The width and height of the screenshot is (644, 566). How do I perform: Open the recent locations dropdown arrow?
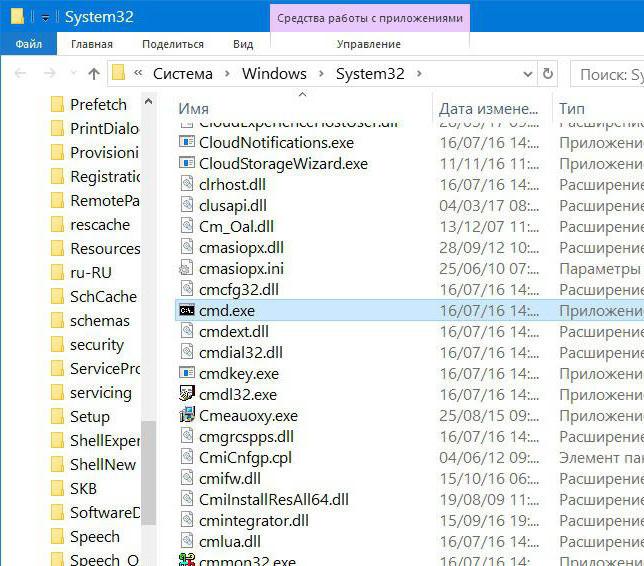click(74, 74)
